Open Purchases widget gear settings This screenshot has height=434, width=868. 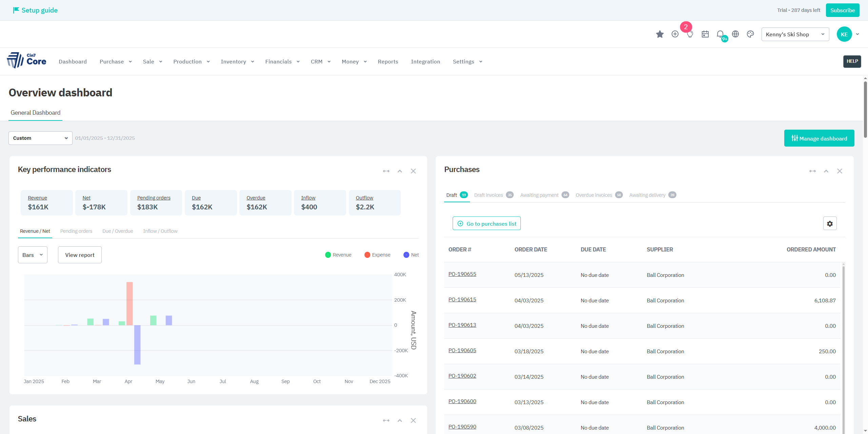click(x=830, y=224)
